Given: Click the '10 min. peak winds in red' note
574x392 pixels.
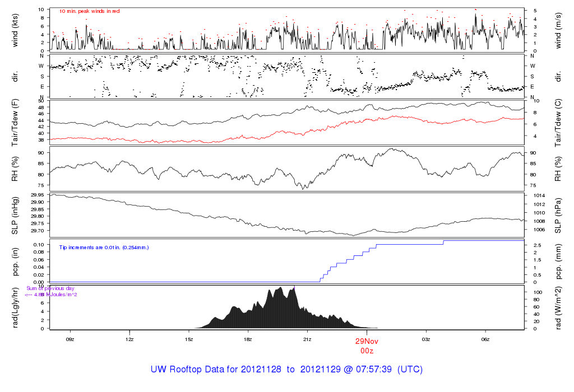Looking at the screenshot, I should tap(89, 11).
